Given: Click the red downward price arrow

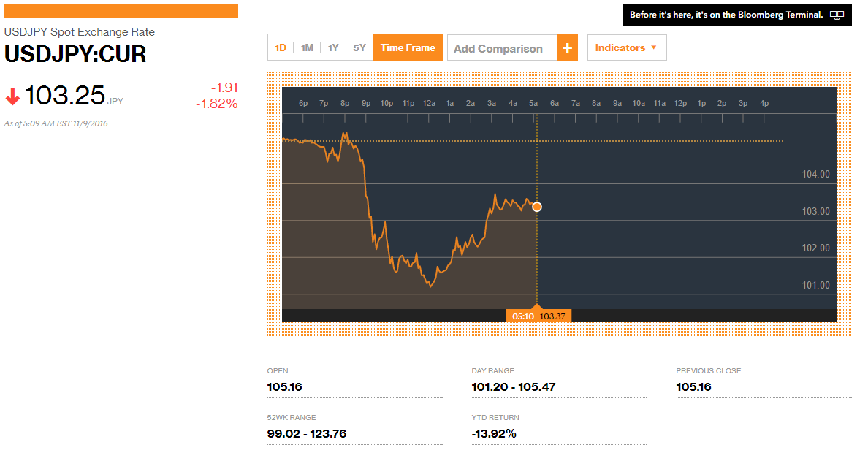Looking at the screenshot, I should pos(12,96).
